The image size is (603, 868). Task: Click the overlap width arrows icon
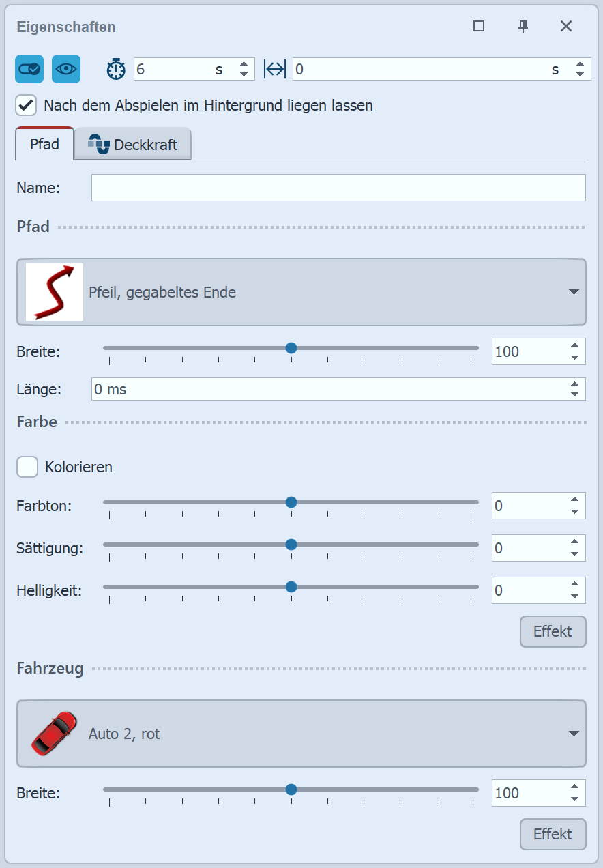(274, 69)
